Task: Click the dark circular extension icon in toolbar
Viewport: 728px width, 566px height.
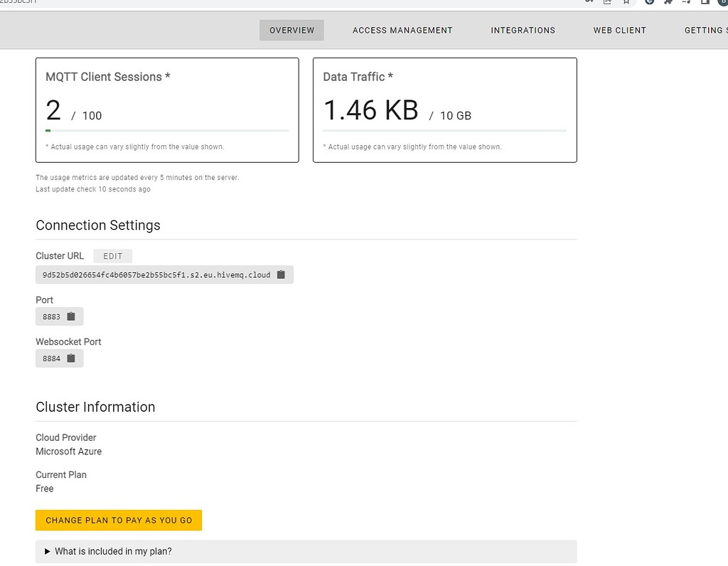Action: [x=648, y=3]
